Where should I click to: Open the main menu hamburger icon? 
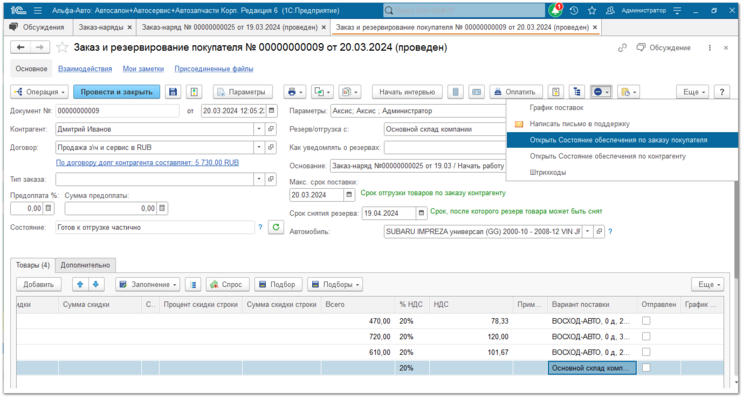37,10
